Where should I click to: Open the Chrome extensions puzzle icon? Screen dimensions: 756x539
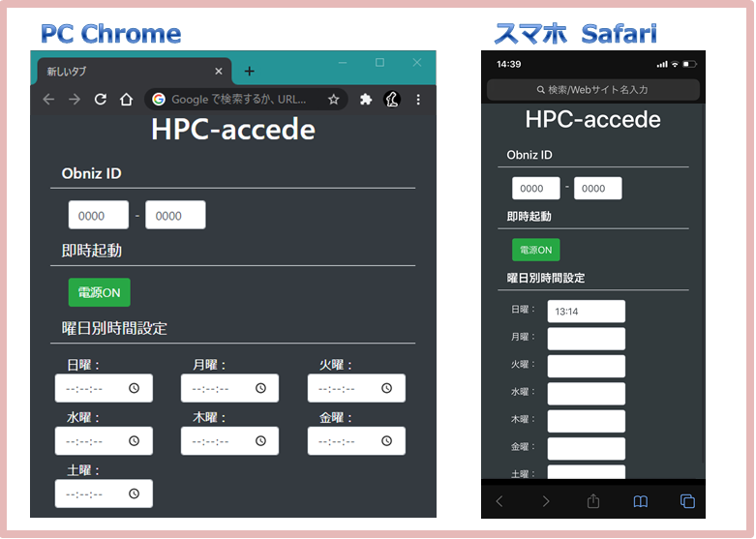pos(366,100)
